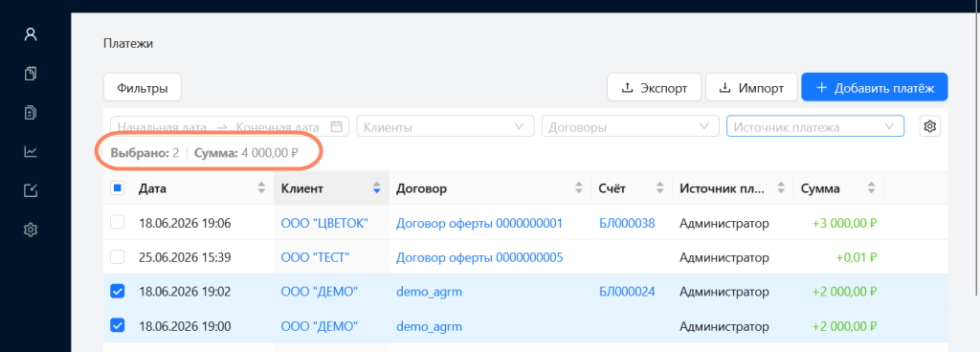Open Договор оферты 0000000001 link

[479, 223]
